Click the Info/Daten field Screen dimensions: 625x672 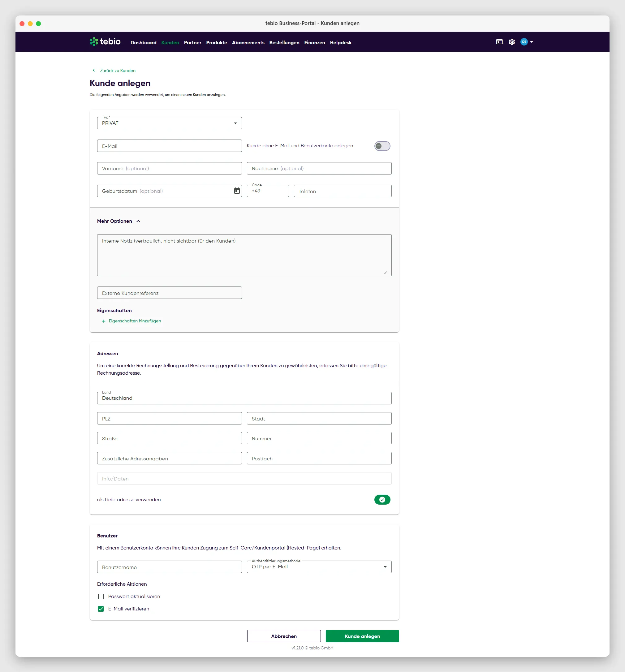[244, 479]
